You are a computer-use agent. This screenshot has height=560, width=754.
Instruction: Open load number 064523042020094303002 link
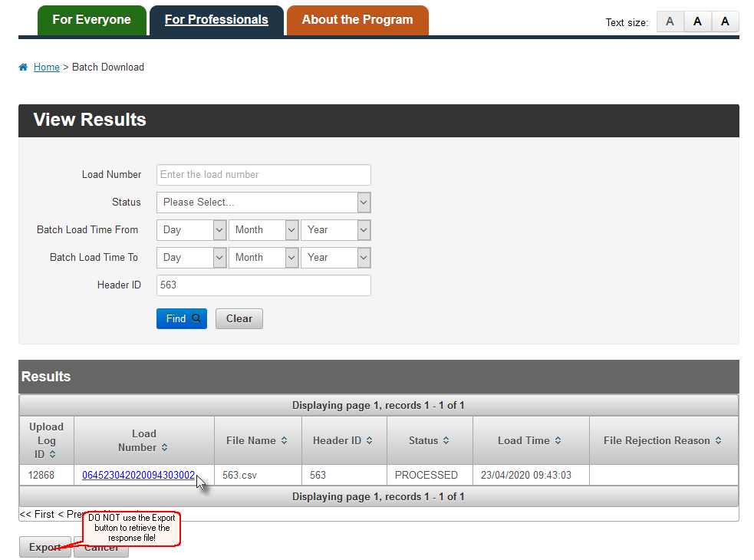139,476
